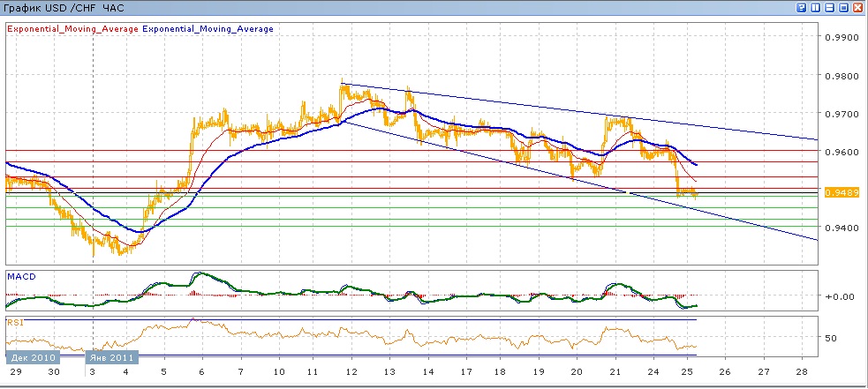Click the vertical split layout icon
Screen dimensions: 868x389
coord(816,8)
